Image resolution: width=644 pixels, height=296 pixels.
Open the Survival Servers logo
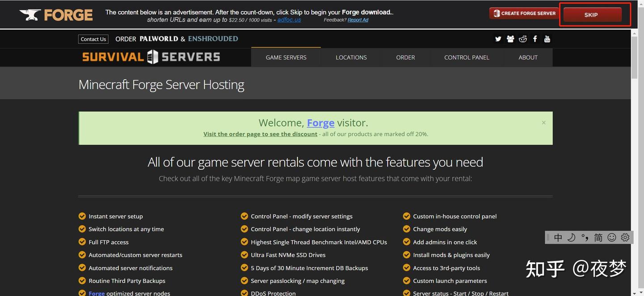click(151, 57)
